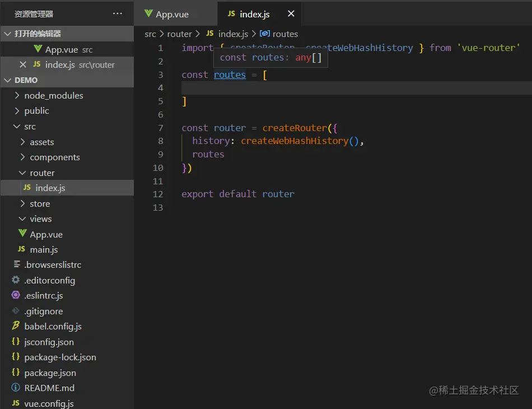This screenshot has width=532, height=409.
Task: Open .browserslistrc file
Action: point(67,265)
